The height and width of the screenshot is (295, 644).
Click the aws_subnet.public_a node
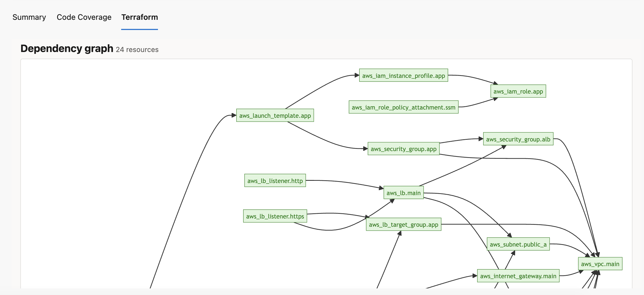tap(518, 244)
